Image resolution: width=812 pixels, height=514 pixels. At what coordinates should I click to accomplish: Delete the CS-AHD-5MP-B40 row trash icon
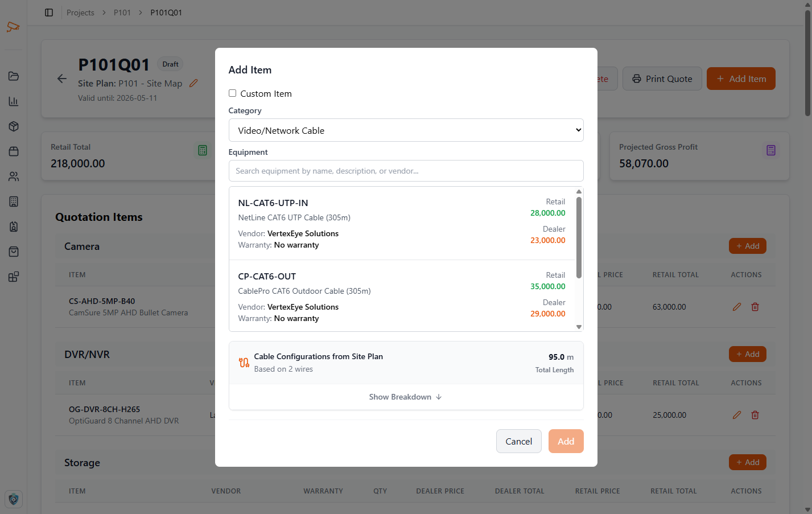click(755, 307)
